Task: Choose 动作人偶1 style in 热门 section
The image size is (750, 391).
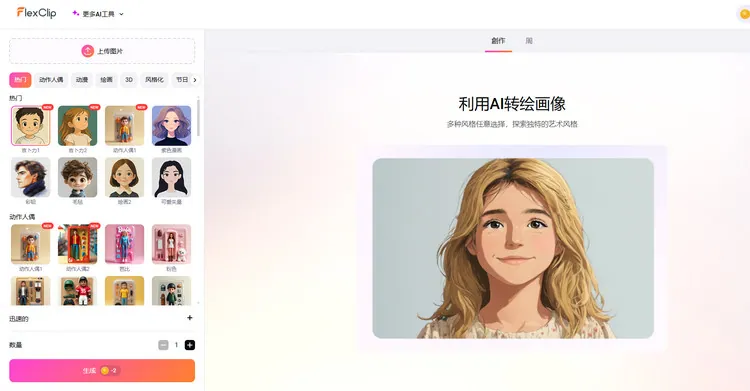Action: click(x=124, y=126)
